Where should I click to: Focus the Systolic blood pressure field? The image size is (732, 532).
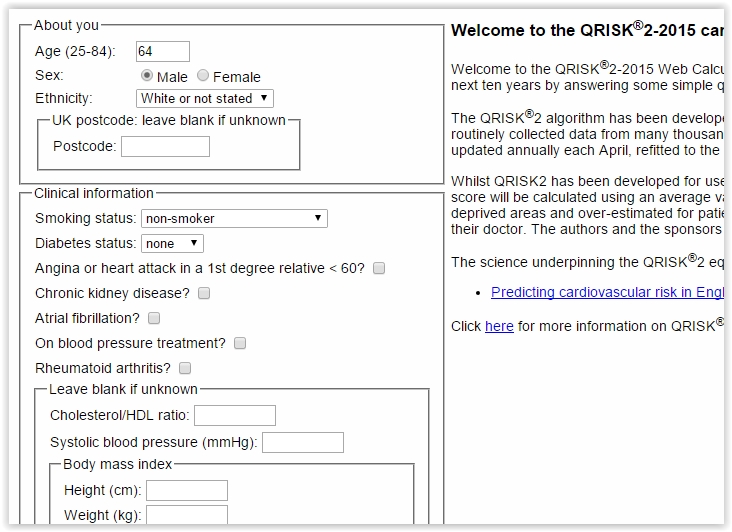[303, 442]
